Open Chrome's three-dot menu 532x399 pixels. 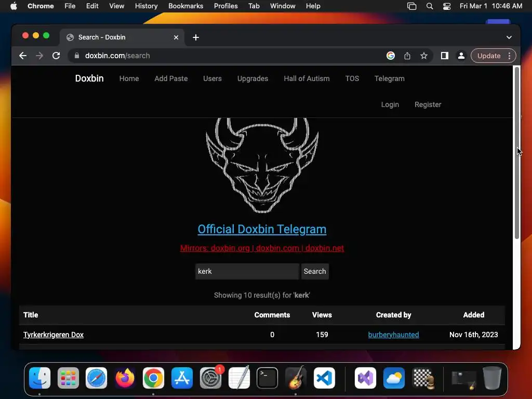pyautogui.click(x=509, y=56)
